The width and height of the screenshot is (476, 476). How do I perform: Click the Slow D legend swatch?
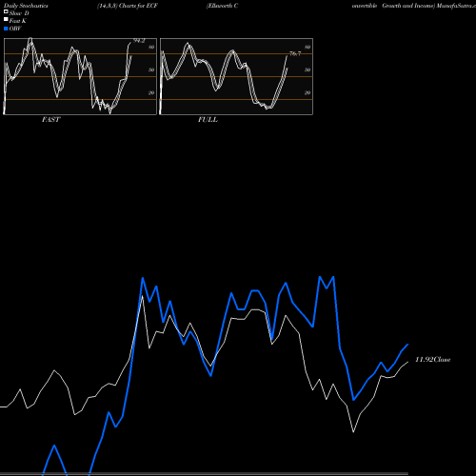(6, 11)
